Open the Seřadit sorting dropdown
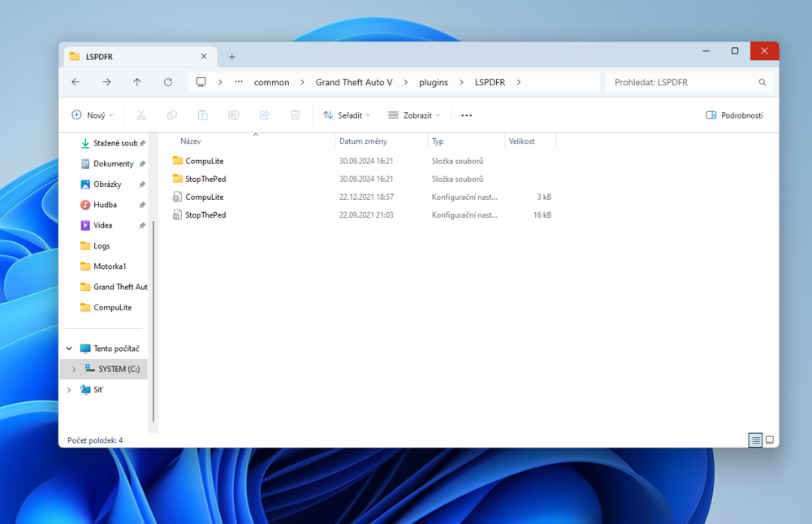 coord(346,115)
